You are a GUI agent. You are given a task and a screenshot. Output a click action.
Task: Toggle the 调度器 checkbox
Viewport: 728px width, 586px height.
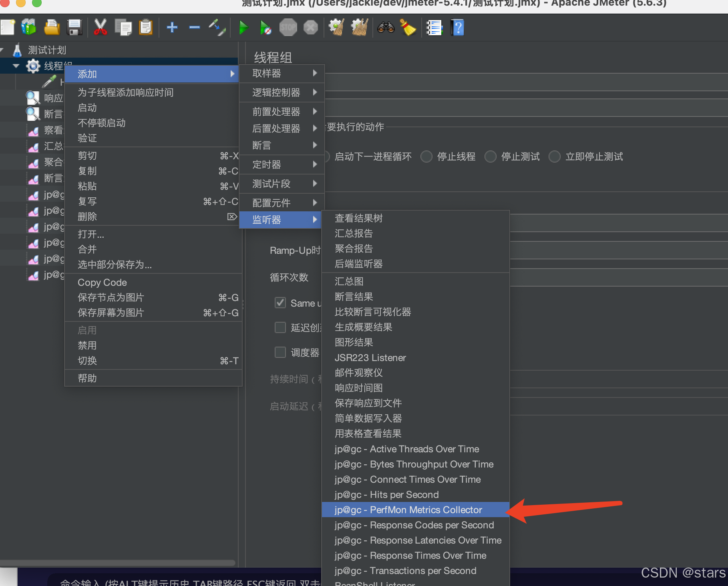click(280, 352)
